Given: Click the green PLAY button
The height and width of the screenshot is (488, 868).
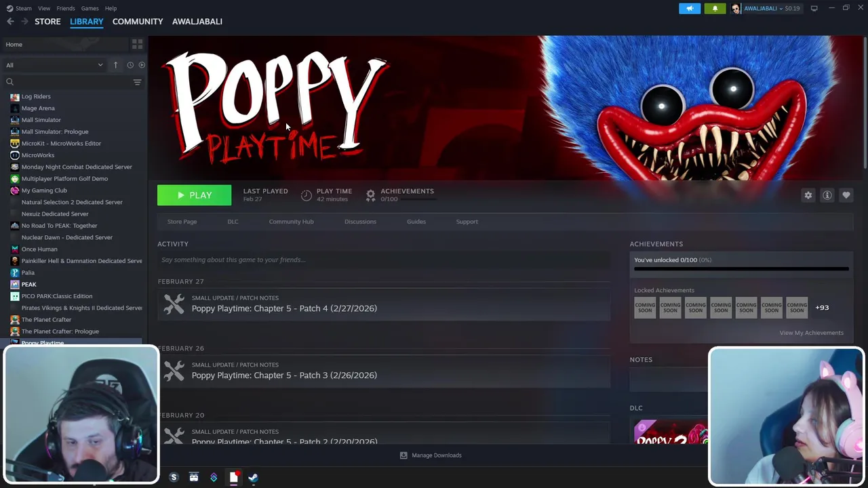Looking at the screenshot, I should coord(194,195).
